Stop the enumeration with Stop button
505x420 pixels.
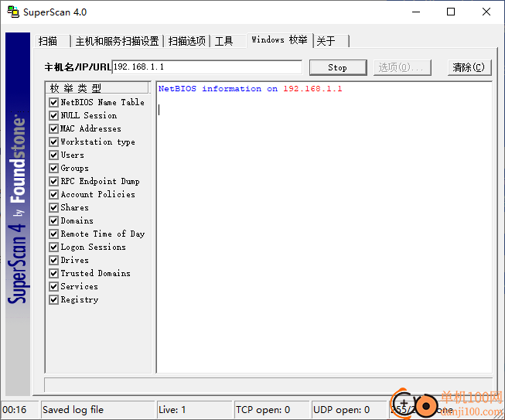[338, 67]
